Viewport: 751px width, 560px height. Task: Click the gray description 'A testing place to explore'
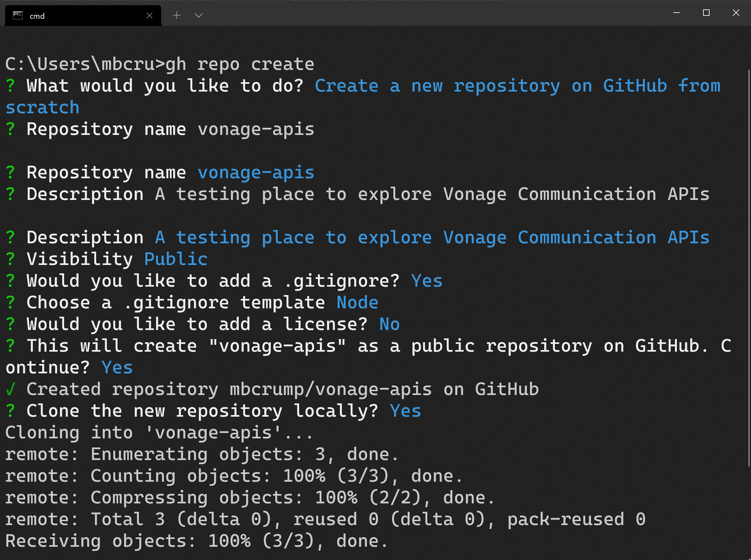293,194
